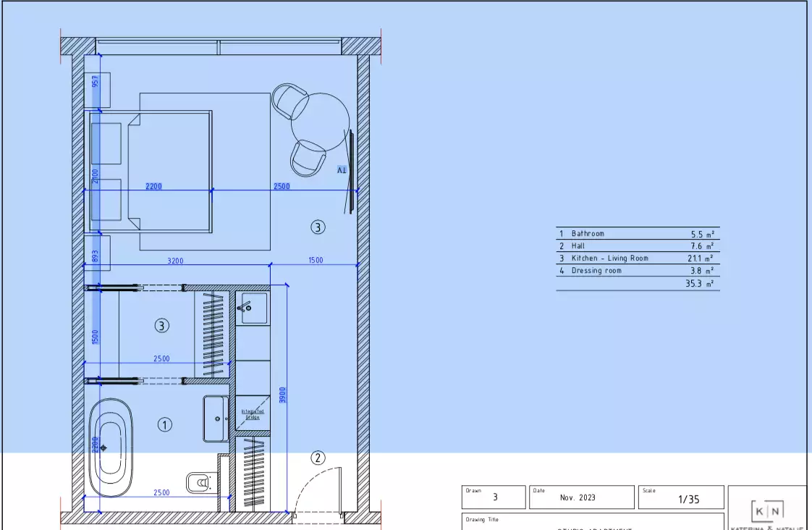The height and width of the screenshot is (530, 812).
Task: Click the Dressing room table entry
Action: point(596,271)
